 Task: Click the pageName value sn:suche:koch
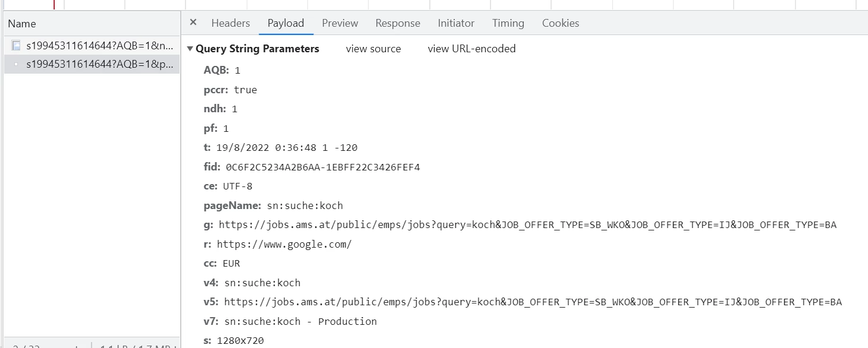tap(305, 205)
